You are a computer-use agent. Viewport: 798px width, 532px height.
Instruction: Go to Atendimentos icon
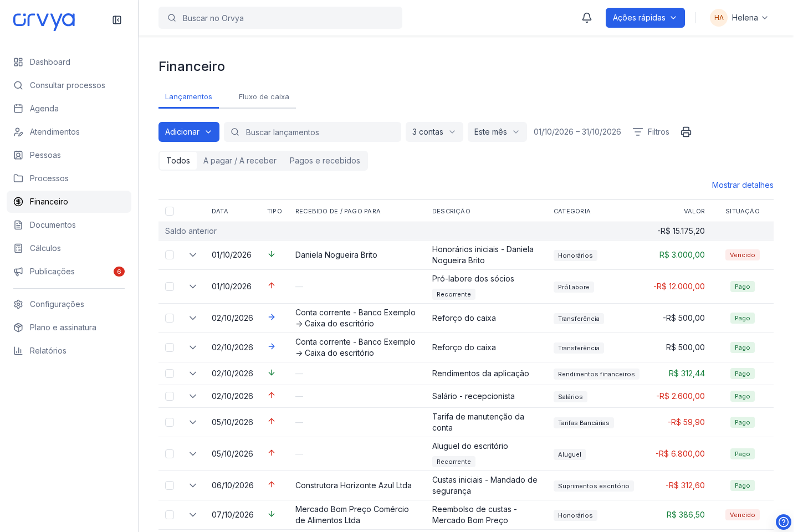pyautogui.click(x=18, y=132)
